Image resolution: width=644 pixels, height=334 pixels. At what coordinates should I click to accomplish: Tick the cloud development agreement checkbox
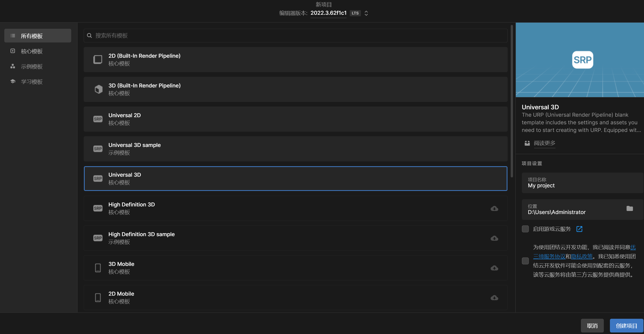[x=525, y=261]
